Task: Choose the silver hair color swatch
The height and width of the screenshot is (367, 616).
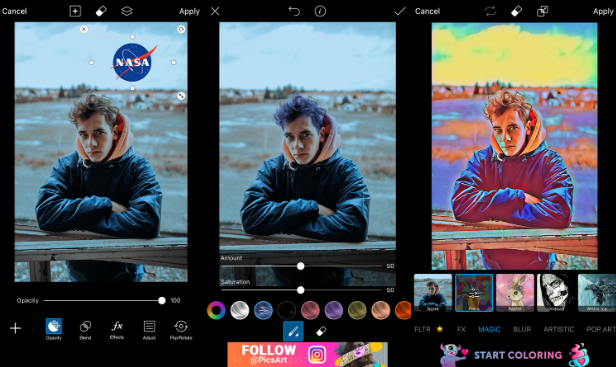Action: tap(240, 310)
